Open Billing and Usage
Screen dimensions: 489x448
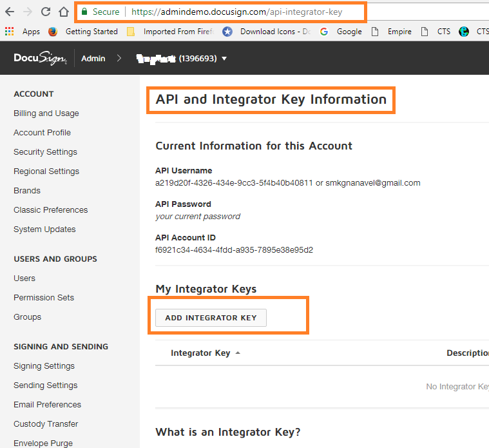pyautogui.click(x=46, y=113)
